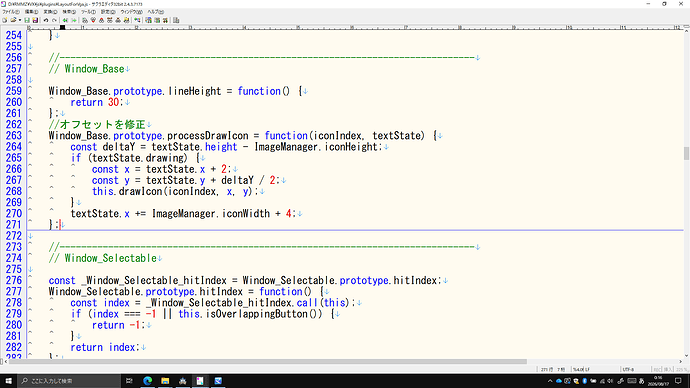Viewport: 690px width, 388px height.
Task: Click the line and column indicator in status bar
Action: point(553,370)
